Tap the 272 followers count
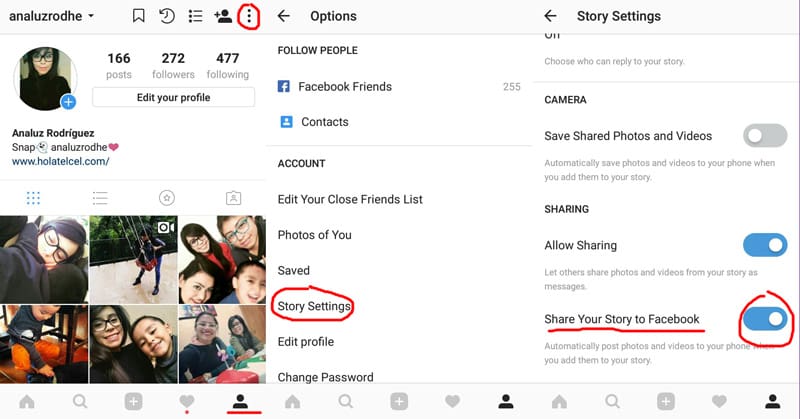The width and height of the screenshot is (800, 419). pyautogui.click(x=173, y=66)
